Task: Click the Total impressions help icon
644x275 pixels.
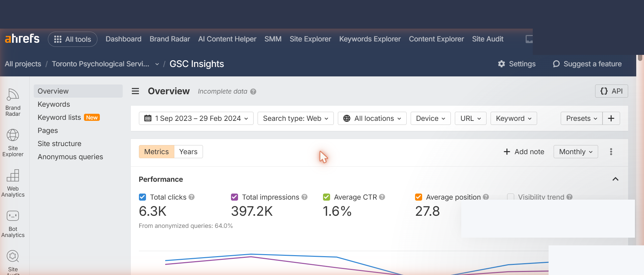Action: tap(304, 197)
